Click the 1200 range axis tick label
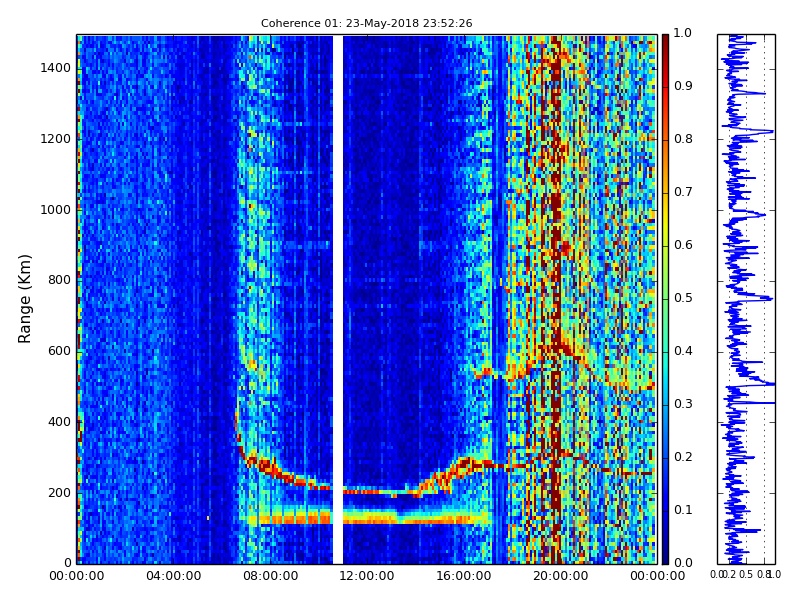 pos(55,139)
